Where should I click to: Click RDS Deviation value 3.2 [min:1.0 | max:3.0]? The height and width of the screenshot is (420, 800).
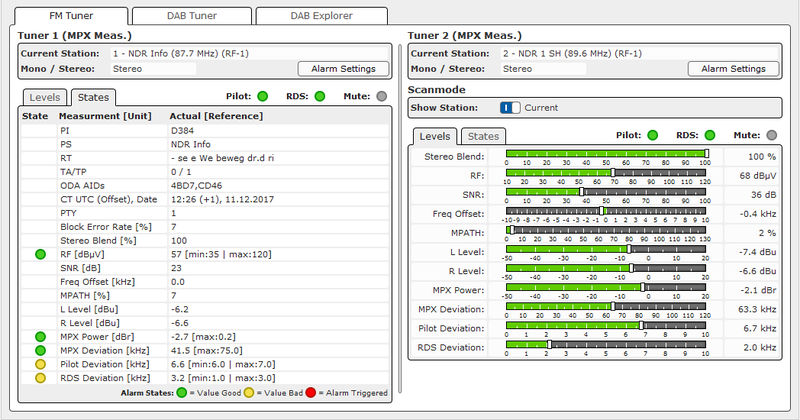tap(223, 378)
